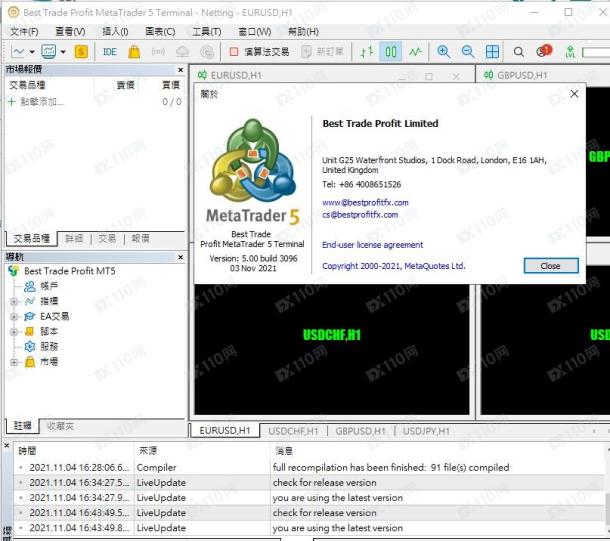Click the zoom out magnifier icon
This screenshot has height=541, width=610.
[x=467, y=52]
